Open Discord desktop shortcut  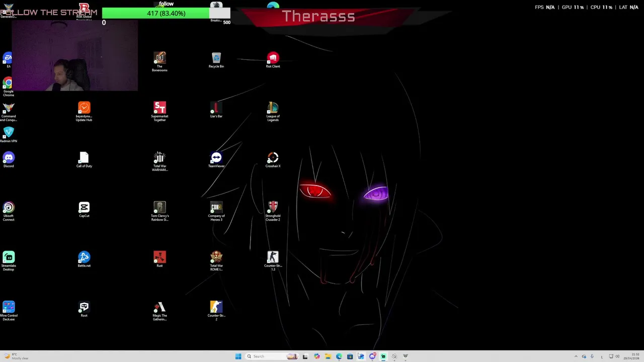click(x=8, y=160)
